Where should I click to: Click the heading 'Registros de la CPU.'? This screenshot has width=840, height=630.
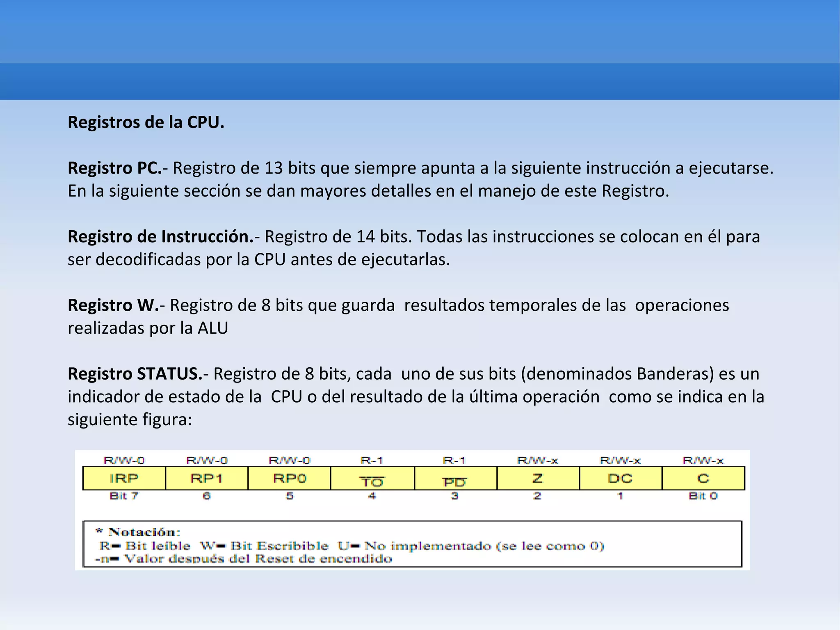(x=146, y=122)
